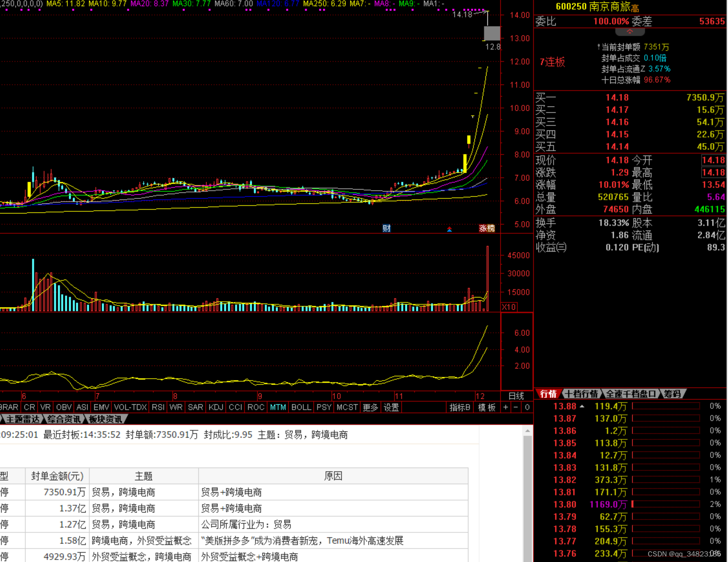Click the 最近封板:14:35:52 status text
This screenshot has height=562, width=728.
82,435
